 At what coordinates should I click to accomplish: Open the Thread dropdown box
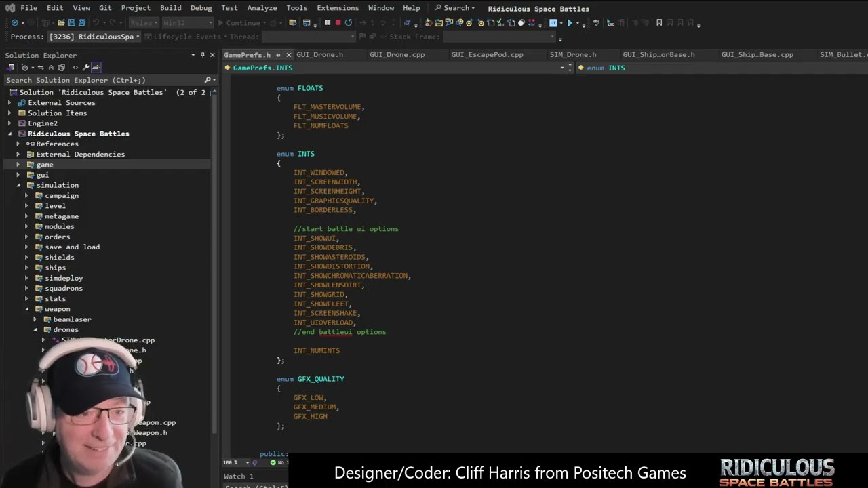[x=308, y=37]
